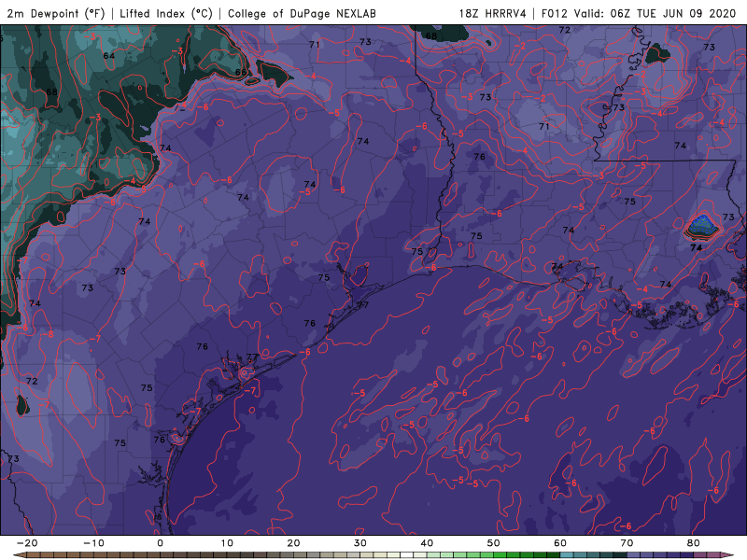
Task: Click the 60 label on the color scale
Action: click(560, 543)
